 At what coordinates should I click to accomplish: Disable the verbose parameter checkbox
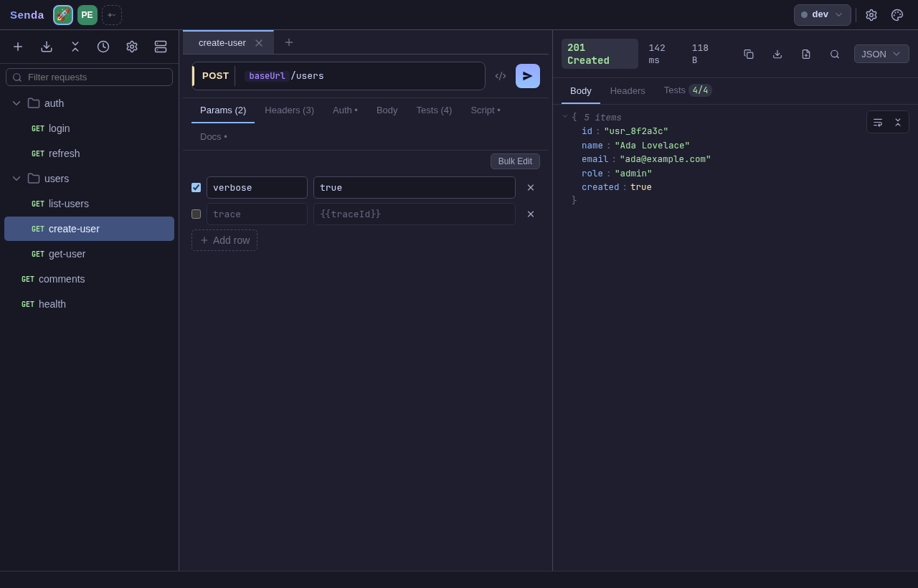coord(196,188)
